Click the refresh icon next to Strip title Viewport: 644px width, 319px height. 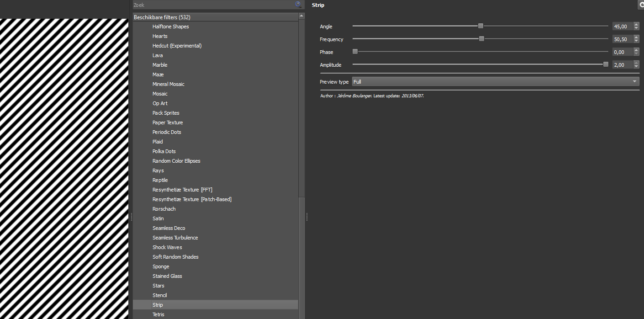tap(641, 5)
